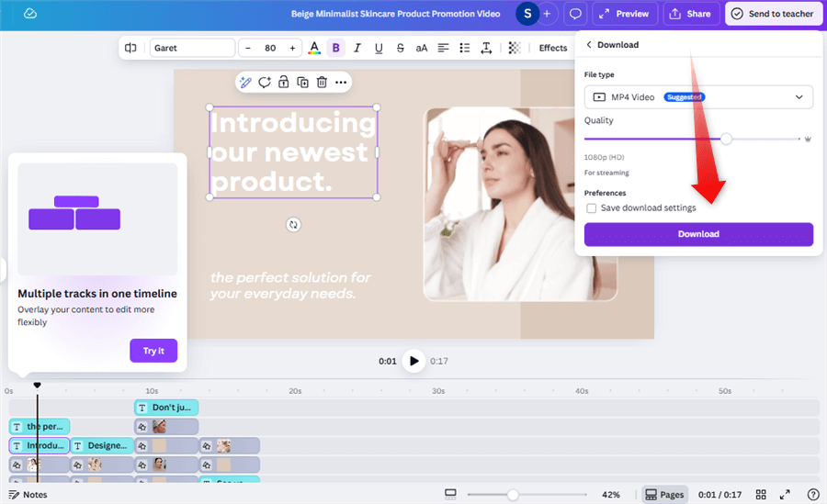
Task: Open the Garet font family dropdown
Action: (192, 48)
